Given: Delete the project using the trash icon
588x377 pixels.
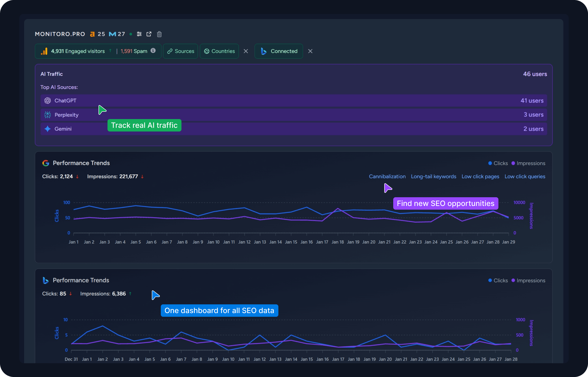Looking at the screenshot, I should click(x=159, y=34).
